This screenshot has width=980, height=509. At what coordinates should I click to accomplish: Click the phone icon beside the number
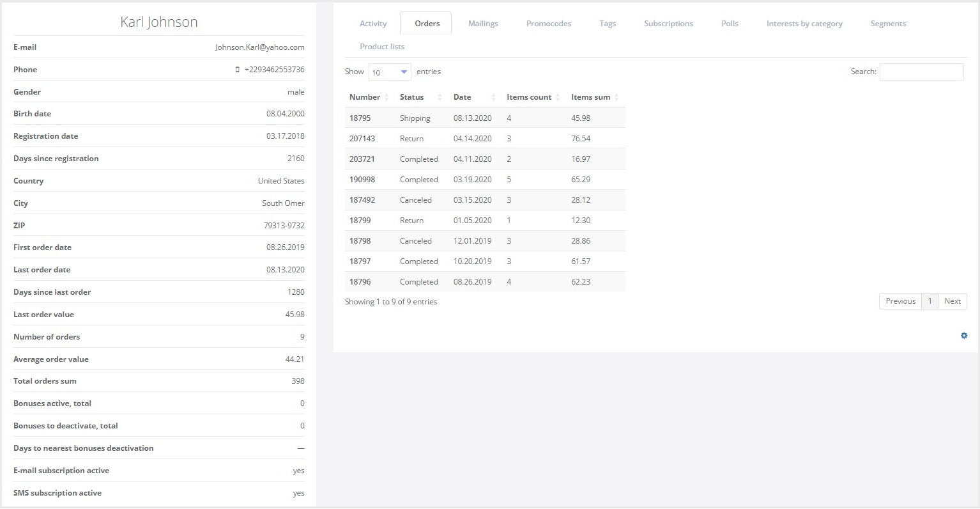(238, 70)
